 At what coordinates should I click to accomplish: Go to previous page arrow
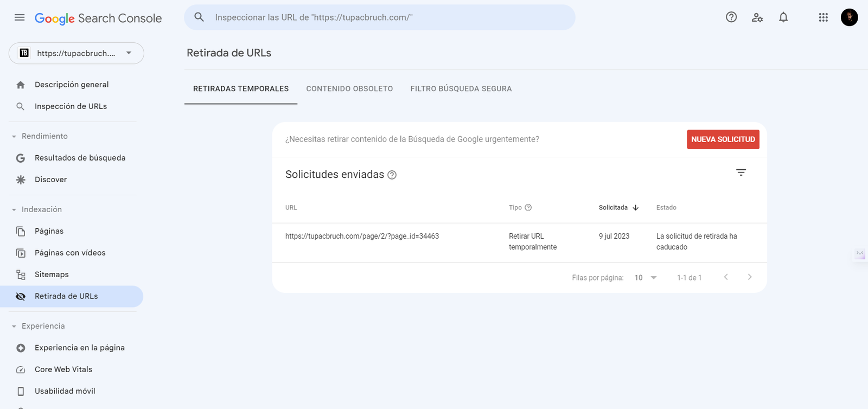point(726,277)
